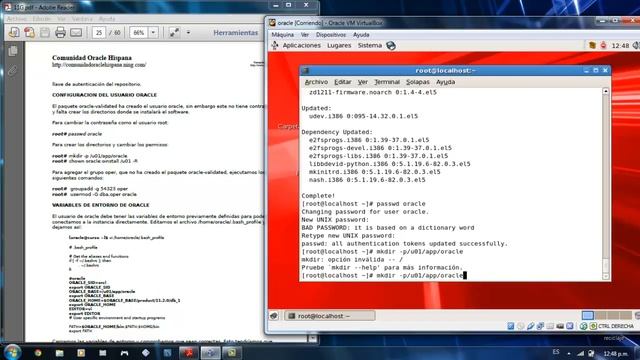The image size is (640, 360).
Task: Click the network signal icon in Windows tray
Action: point(580,353)
